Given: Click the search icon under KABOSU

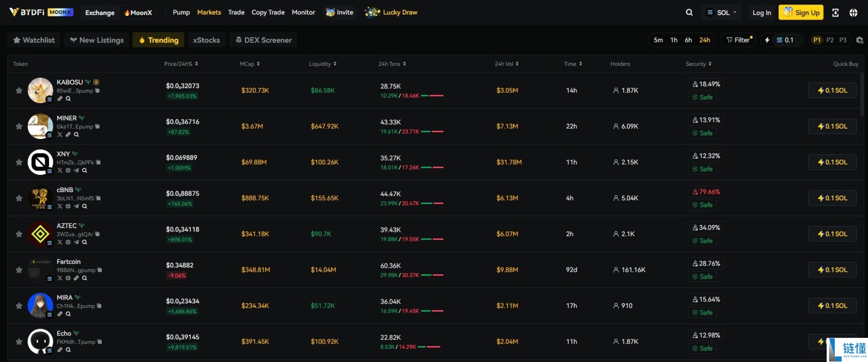Looking at the screenshot, I should pyautogui.click(x=68, y=99).
